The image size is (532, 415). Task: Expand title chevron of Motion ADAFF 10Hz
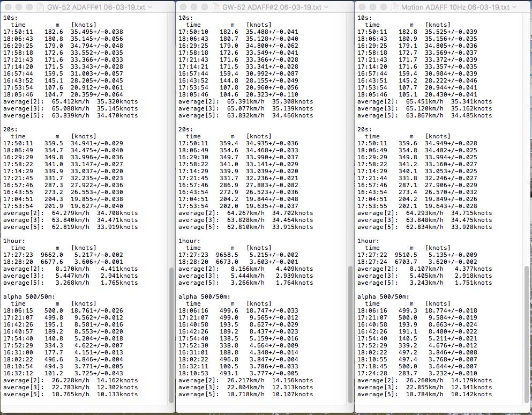coord(513,8)
